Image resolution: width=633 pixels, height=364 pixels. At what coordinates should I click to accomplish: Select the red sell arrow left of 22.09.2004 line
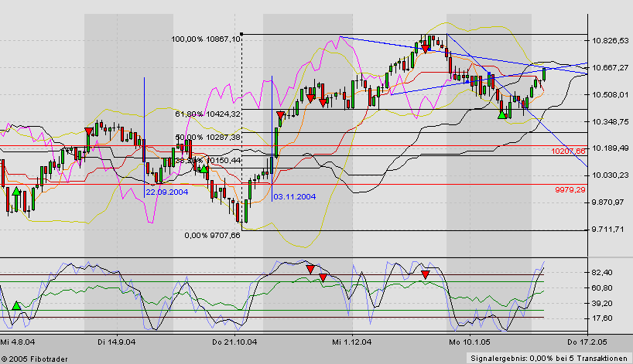87,131
